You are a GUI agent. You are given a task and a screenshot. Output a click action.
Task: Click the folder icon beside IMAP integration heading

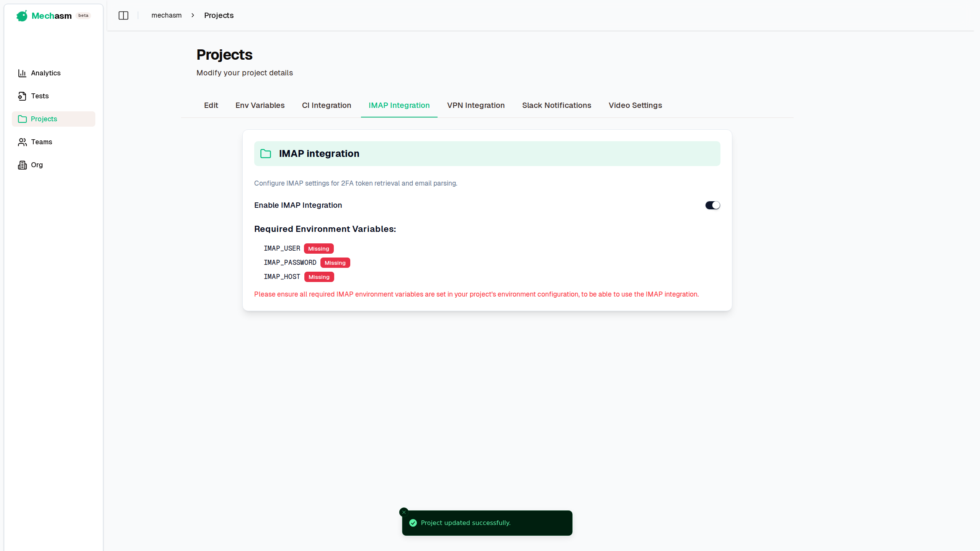tap(266, 154)
